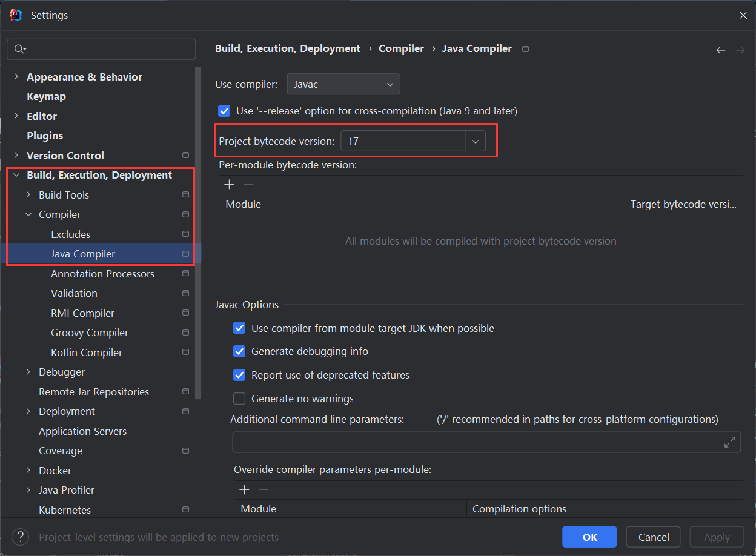
Task: Open Annotation Processors settings page
Action: [102, 274]
